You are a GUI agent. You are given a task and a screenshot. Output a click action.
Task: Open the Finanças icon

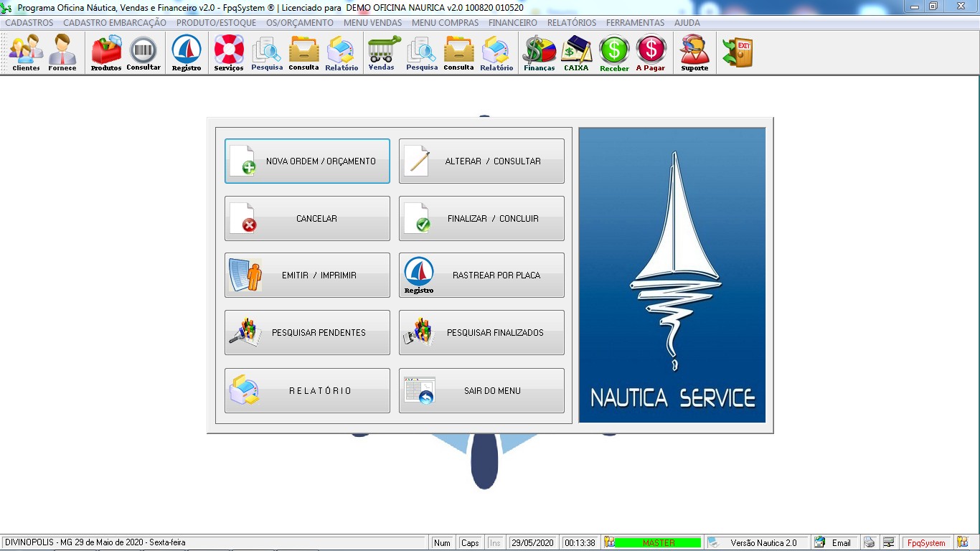click(x=540, y=53)
